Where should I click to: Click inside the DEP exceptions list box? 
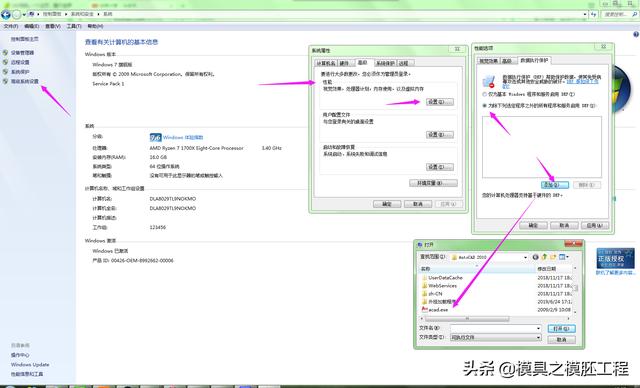point(542,147)
